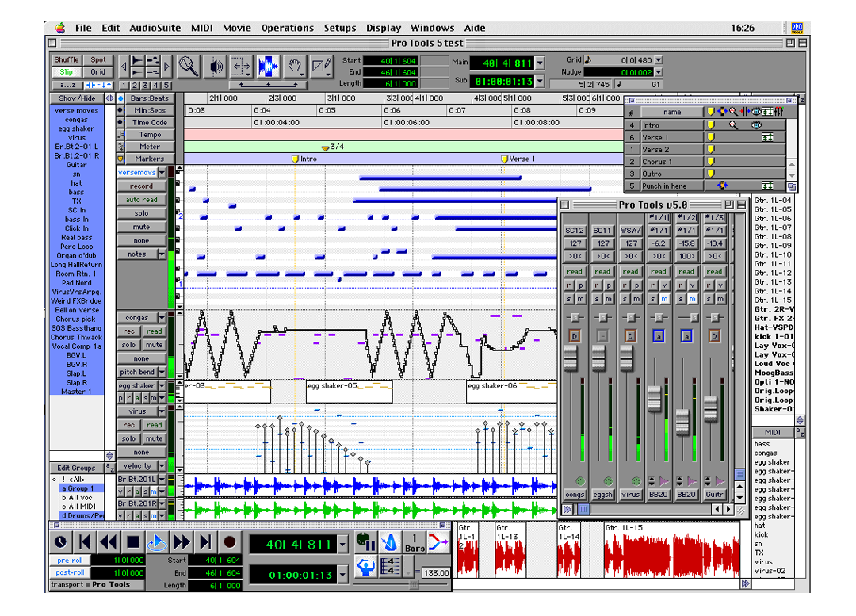Open transport main counter dropdown arrow
The height and width of the screenshot is (616, 856).
point(343,544)
